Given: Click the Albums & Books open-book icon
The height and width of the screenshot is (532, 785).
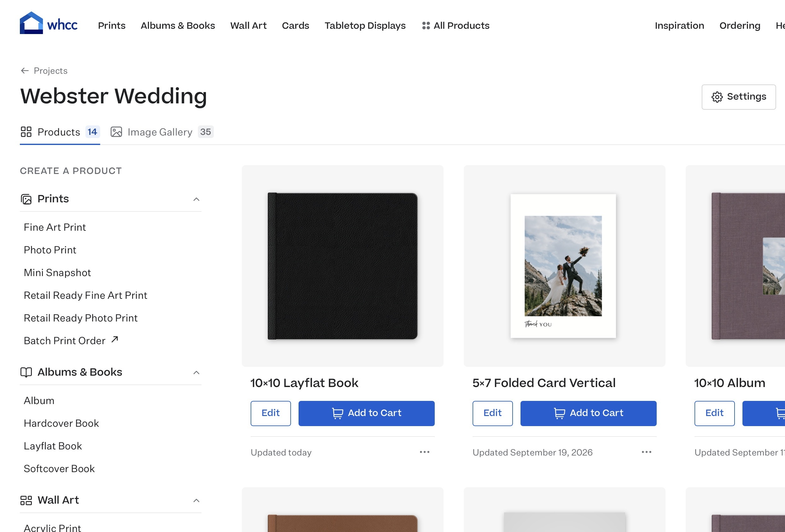Looking at the screenshot, I should click(x=26, y=372).
